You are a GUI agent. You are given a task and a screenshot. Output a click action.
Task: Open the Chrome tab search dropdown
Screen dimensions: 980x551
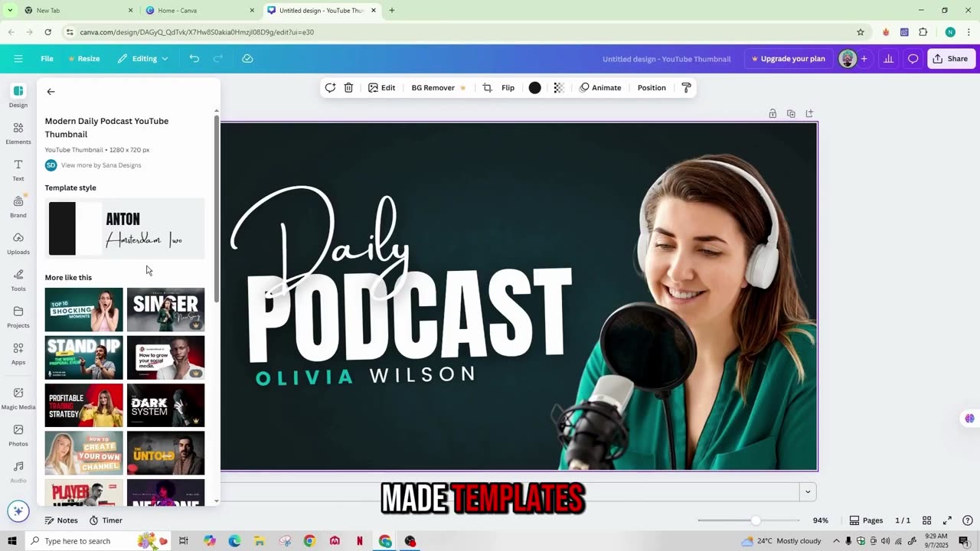coord(10,11)
